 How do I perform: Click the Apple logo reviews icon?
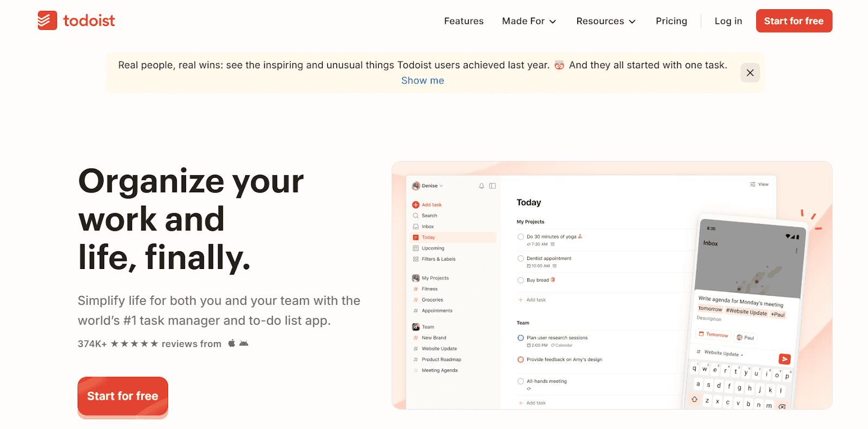pos(232,343)
